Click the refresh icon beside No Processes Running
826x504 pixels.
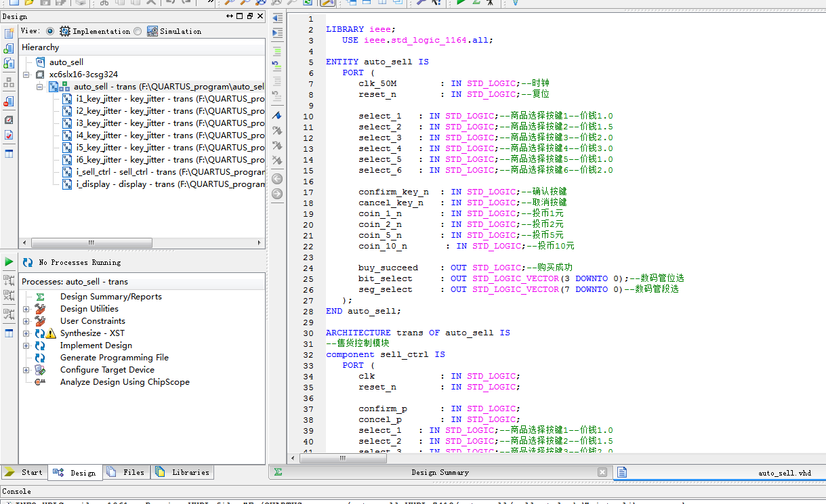coord(28,262)
